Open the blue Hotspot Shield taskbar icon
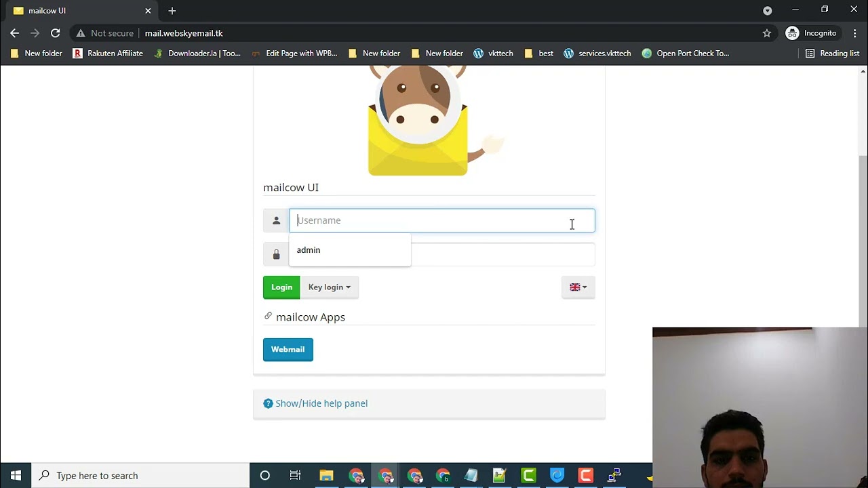Image resolution: width=868 pixels, height=488 pixels. click(x=557, y=475)
